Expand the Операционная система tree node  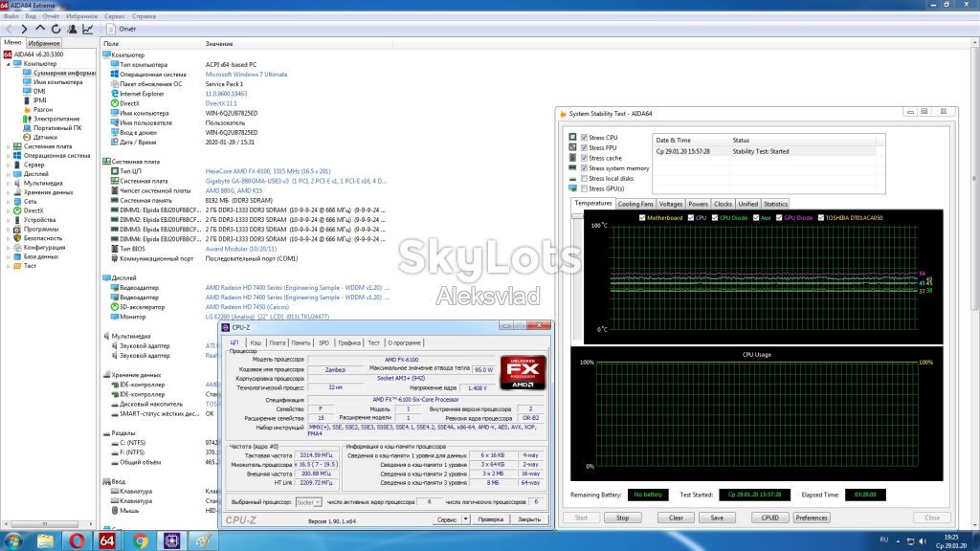pyautogui.click(x=9, y=156)
